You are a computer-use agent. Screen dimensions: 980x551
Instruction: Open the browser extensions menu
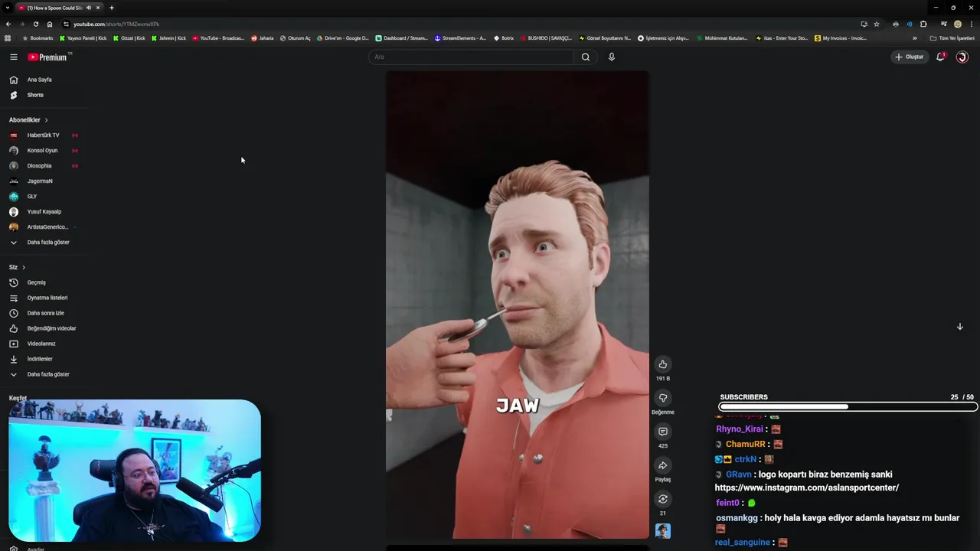[923, 24]
